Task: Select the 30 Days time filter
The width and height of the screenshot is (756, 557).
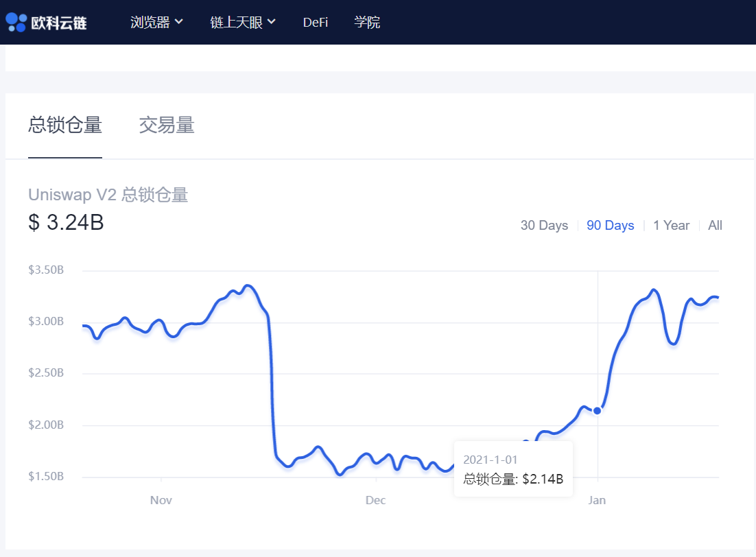Action: tap(544, 225)
